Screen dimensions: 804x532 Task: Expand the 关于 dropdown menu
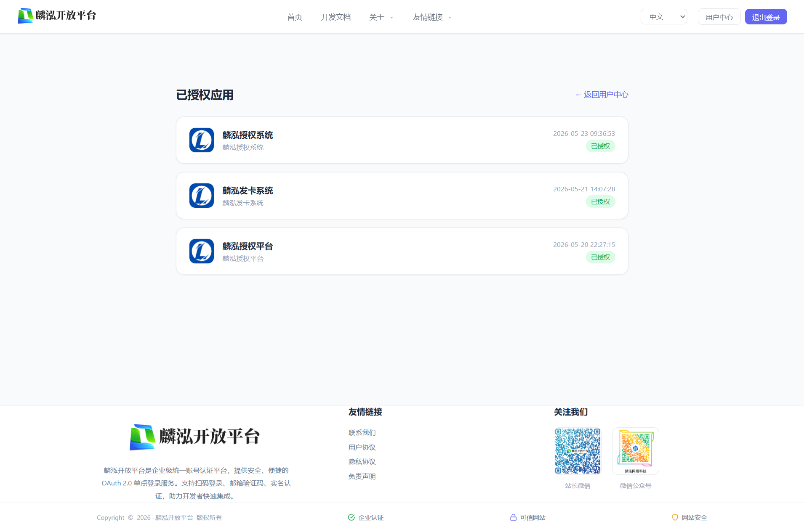click(x=381, y=17)
